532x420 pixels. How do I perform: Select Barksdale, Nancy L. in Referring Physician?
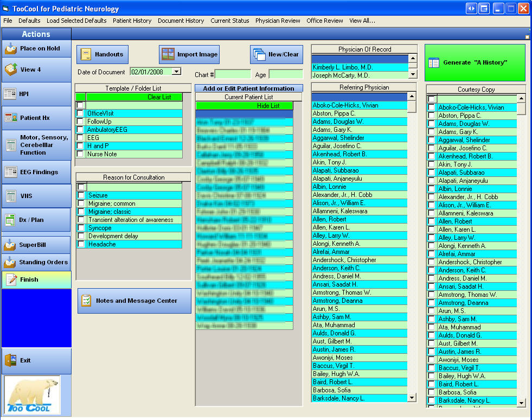360,398
